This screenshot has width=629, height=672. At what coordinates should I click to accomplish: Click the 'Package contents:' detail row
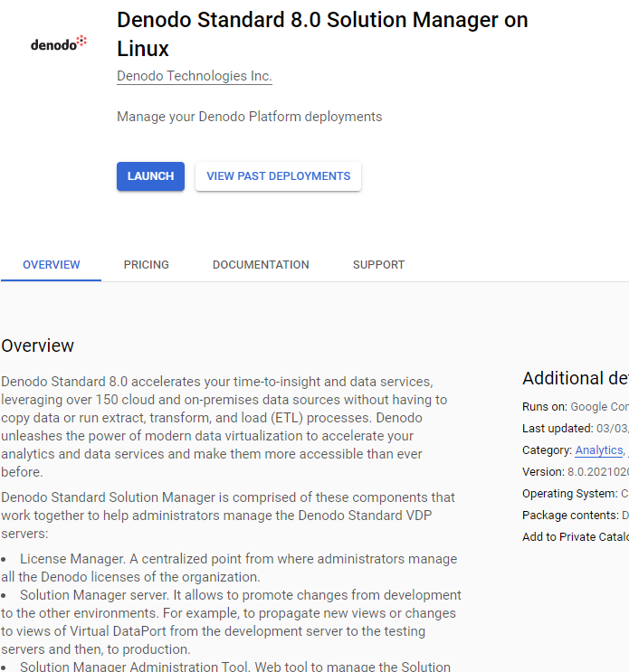(x=576, y=516)
